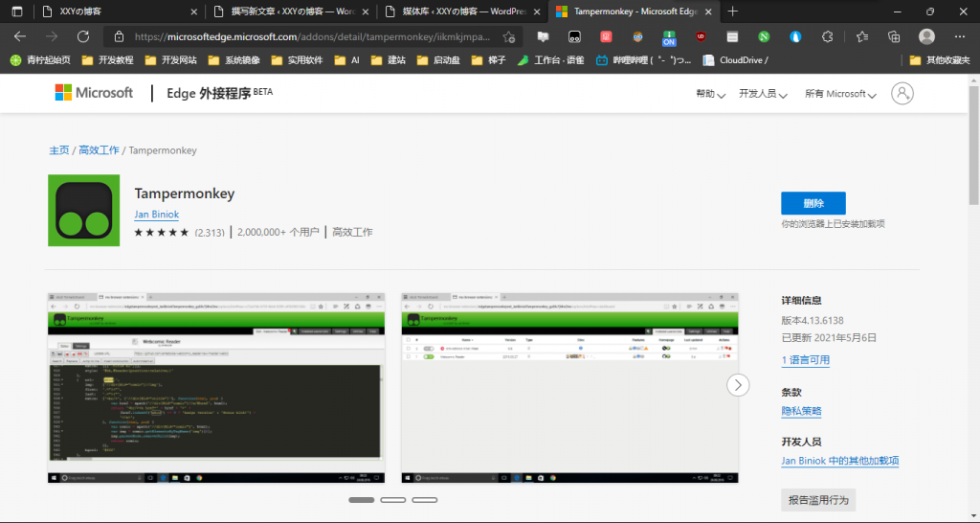Click the browser profile avatar icon

[926, 36]
